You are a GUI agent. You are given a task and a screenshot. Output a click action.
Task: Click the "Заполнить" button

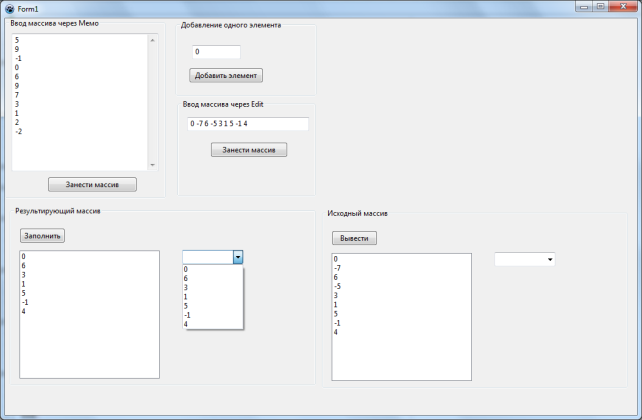point(42,236)
